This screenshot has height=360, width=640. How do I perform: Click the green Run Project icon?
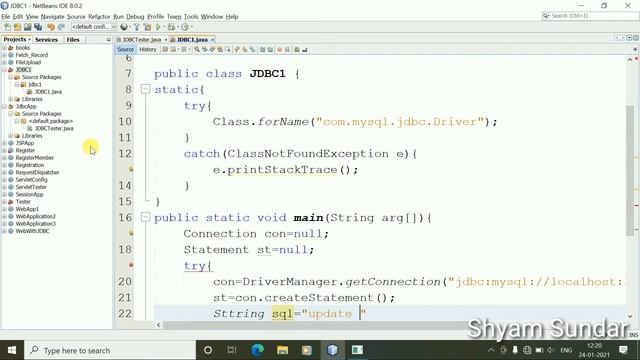tap(158, 27)
